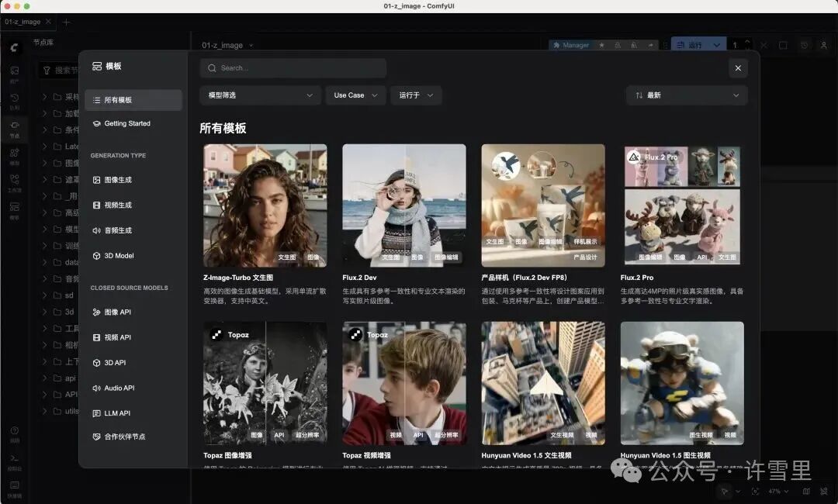This screenshot has width=838, height=504.
Task: Click the filter funnel icon in node search
Action: [47, 71]
